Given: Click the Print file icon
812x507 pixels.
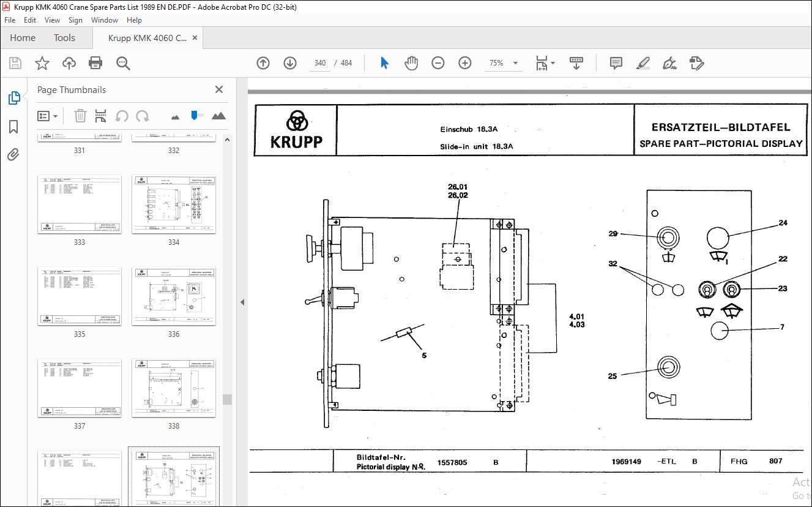Looking at the screenshot, I should click(95, 63).
